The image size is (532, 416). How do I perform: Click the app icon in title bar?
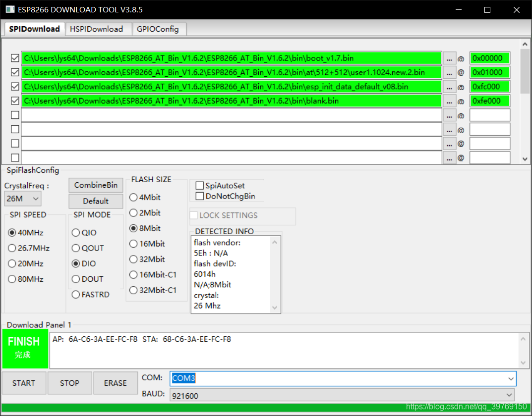[x=10, y=9]
